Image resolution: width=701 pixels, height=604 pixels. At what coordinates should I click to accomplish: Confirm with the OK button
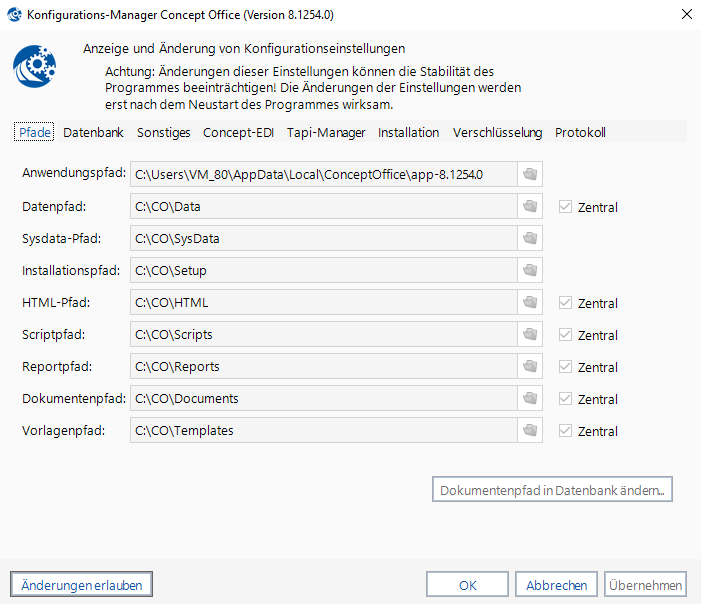click(x=467, y=584)
